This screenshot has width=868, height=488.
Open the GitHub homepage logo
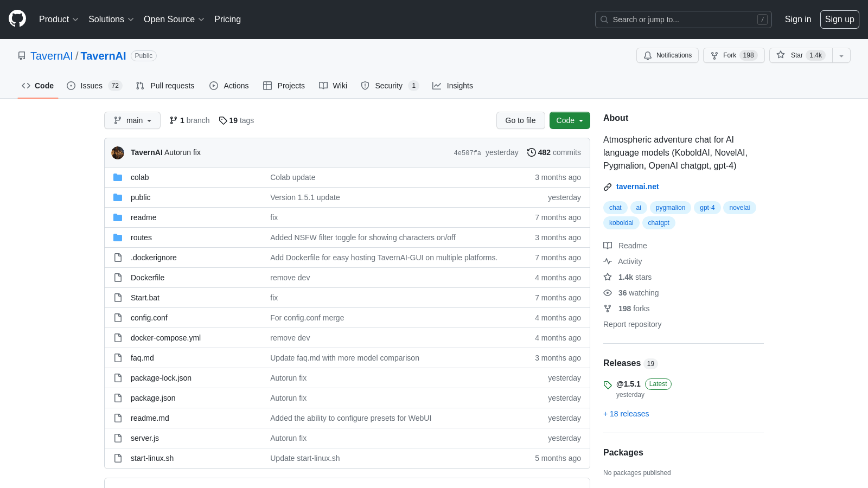[17, 19]
